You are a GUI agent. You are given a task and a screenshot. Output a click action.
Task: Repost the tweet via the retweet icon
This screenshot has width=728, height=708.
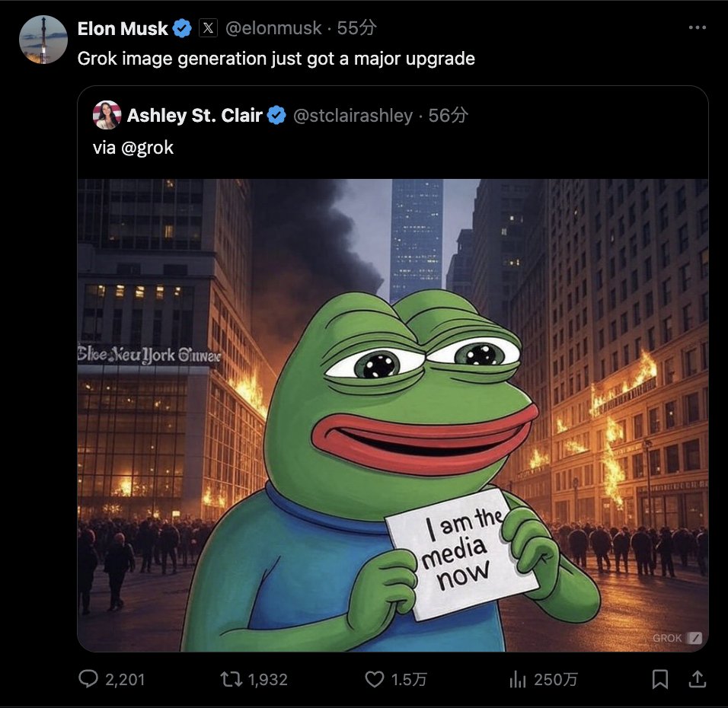coord(231,680)
